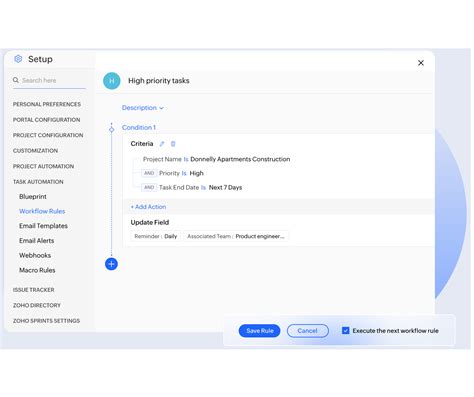Screen dimensions: 474x397
Task: Add new condition with the blue plus
Action: [111, 264]
